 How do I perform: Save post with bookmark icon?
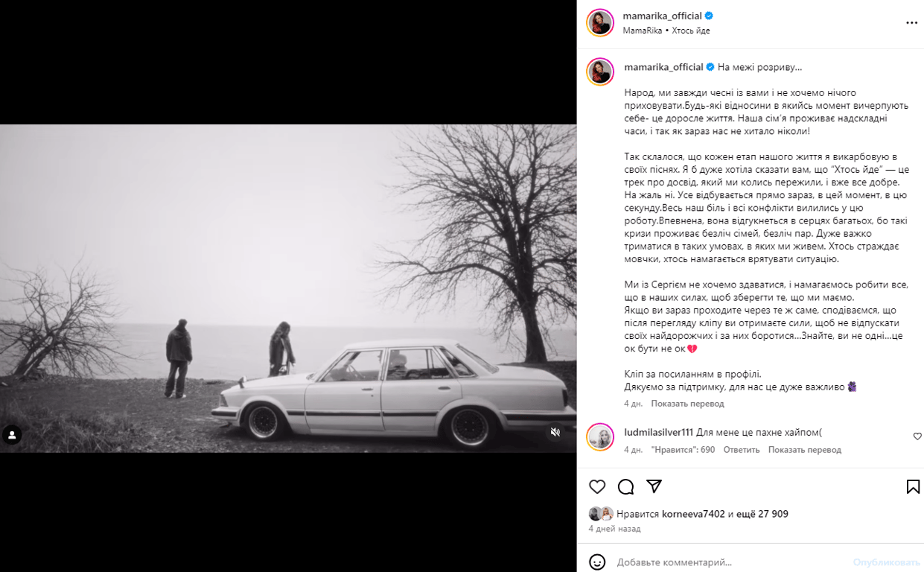(x=913, y=486)
